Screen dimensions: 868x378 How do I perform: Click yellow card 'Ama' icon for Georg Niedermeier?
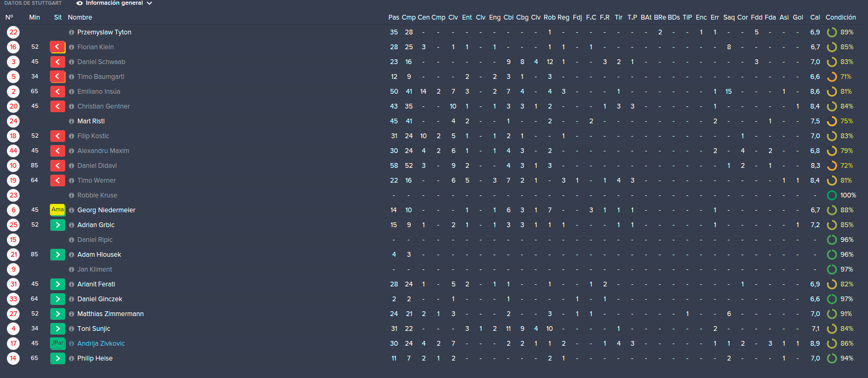[57, 210]
